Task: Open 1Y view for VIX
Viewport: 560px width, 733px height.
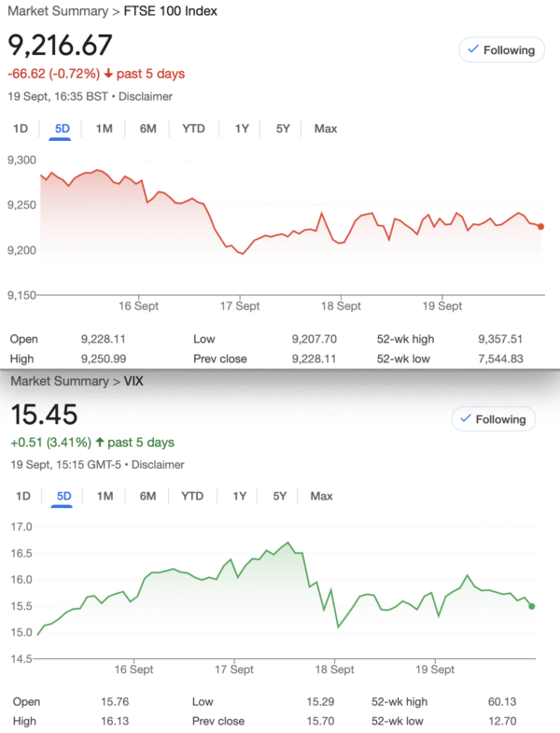Action: pyautogui.click(x=240, y=496)
